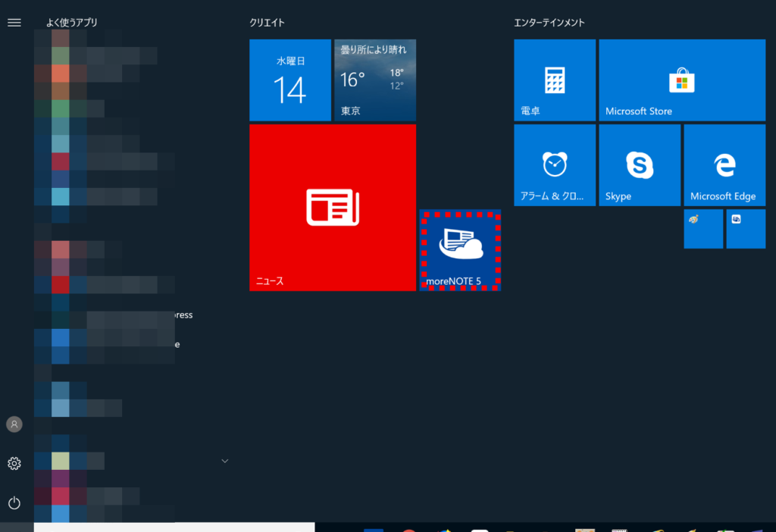This screenshot has width=776, height=532.
Task: Launch the moreNOTE 5 tile
Action: tap(460, 250)
